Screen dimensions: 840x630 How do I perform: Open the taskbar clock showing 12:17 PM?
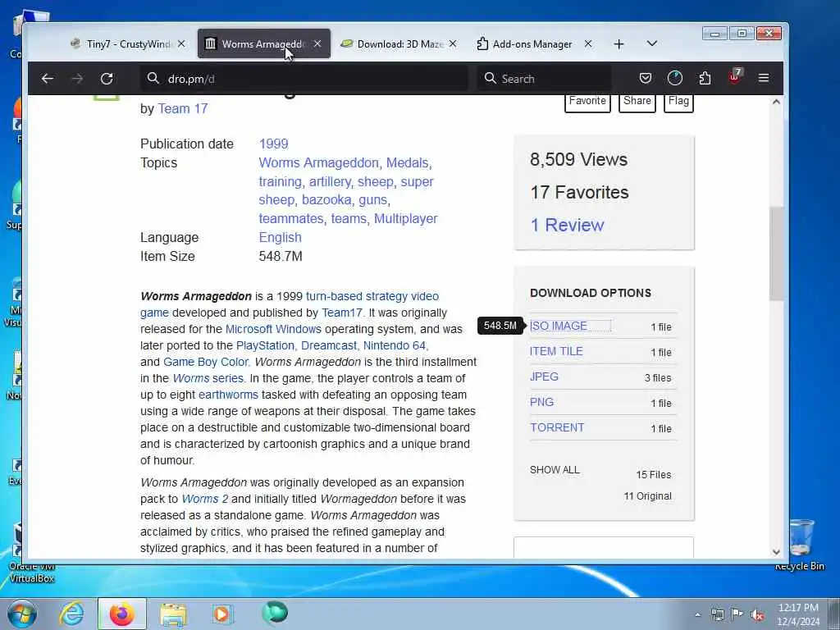coord(798,614)
